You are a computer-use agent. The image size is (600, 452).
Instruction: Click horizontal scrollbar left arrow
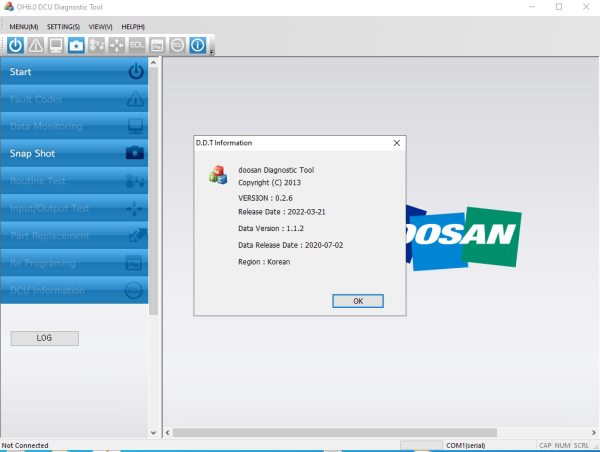[168, 432]
